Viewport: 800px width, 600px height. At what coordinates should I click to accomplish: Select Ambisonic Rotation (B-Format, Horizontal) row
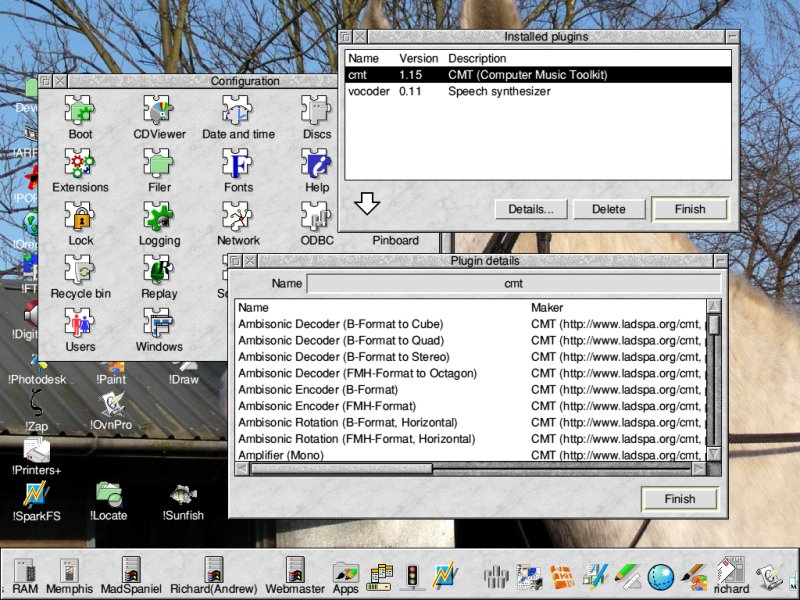[470, 422]
